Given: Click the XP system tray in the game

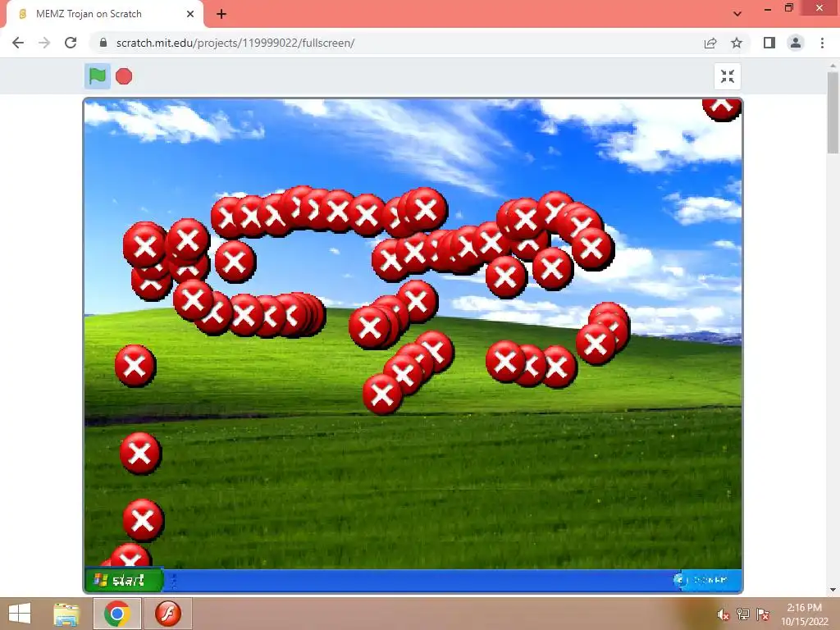Looking at the screenshot, I should click(708, 580).
